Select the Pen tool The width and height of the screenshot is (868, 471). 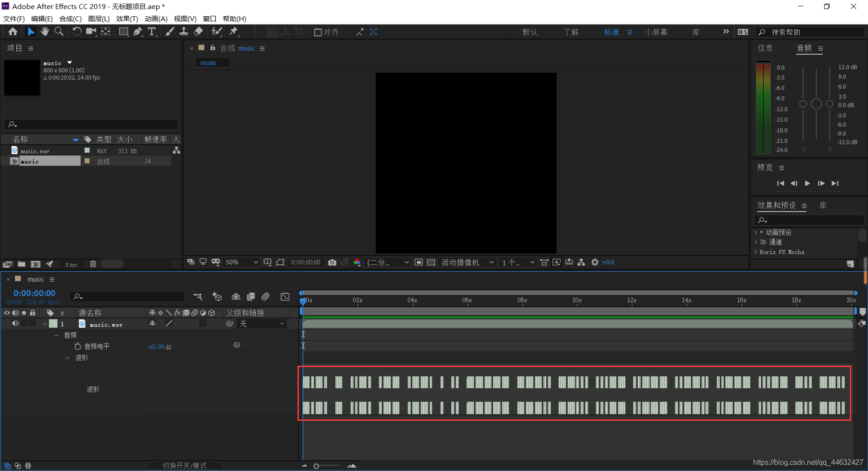[138, 32]
